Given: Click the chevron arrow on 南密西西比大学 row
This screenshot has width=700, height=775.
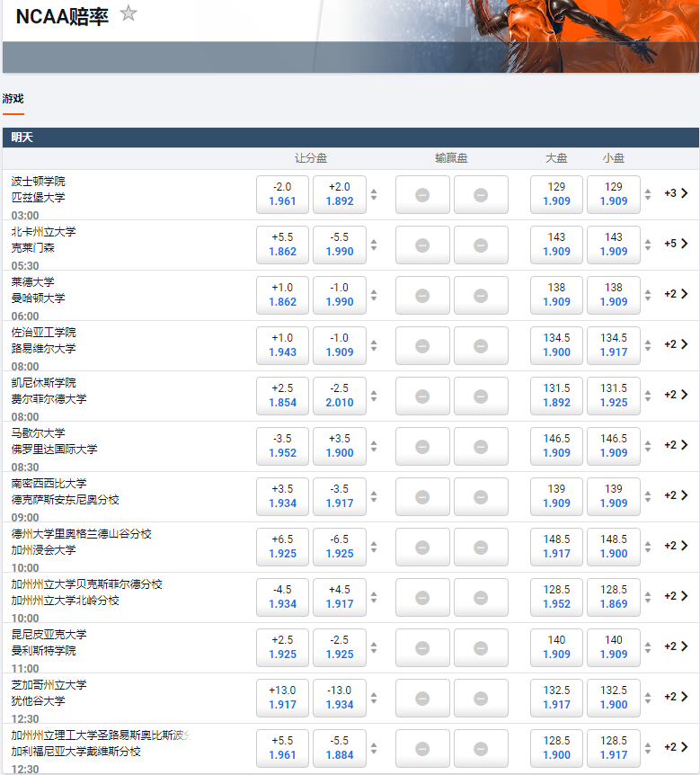Looking at the screenshot, I should [x=685, y=495].
